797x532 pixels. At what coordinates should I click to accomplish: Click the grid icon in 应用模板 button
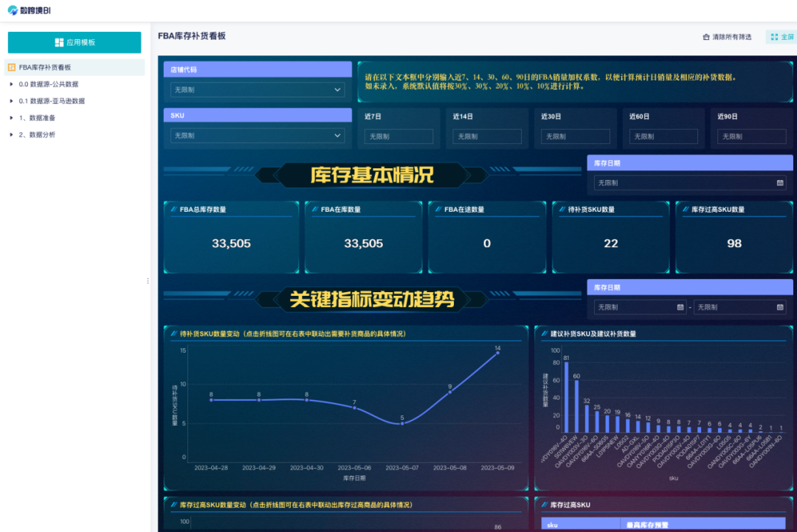pos(60,42)
